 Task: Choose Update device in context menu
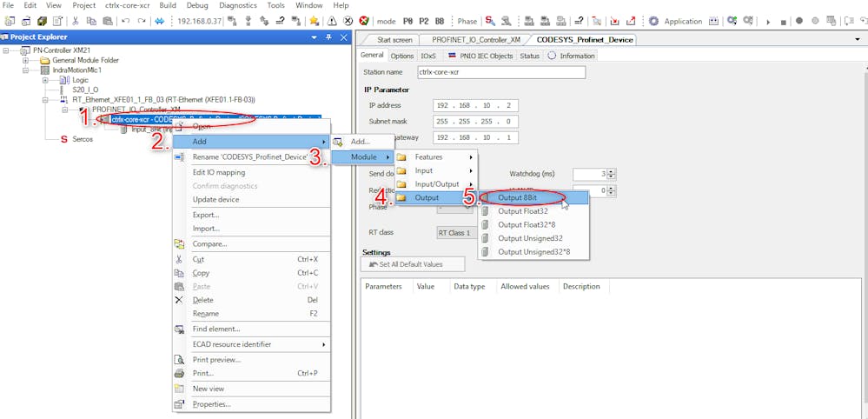(253, 199)
